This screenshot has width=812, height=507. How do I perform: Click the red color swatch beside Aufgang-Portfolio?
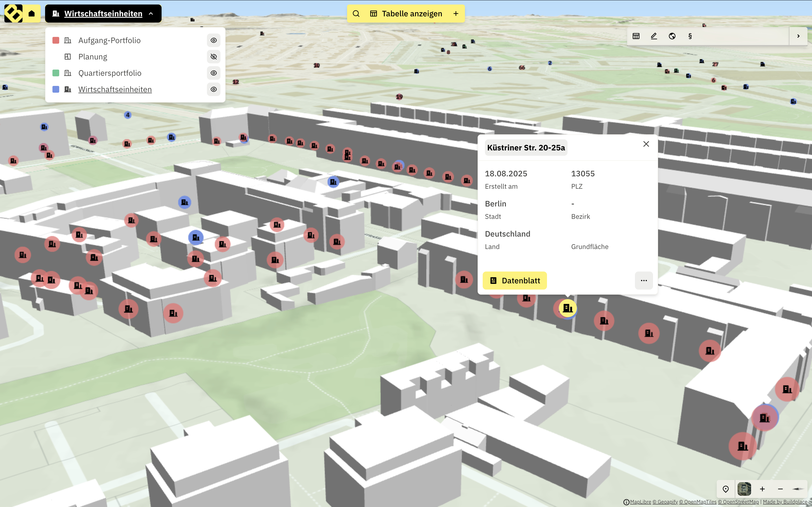point(56,40)
